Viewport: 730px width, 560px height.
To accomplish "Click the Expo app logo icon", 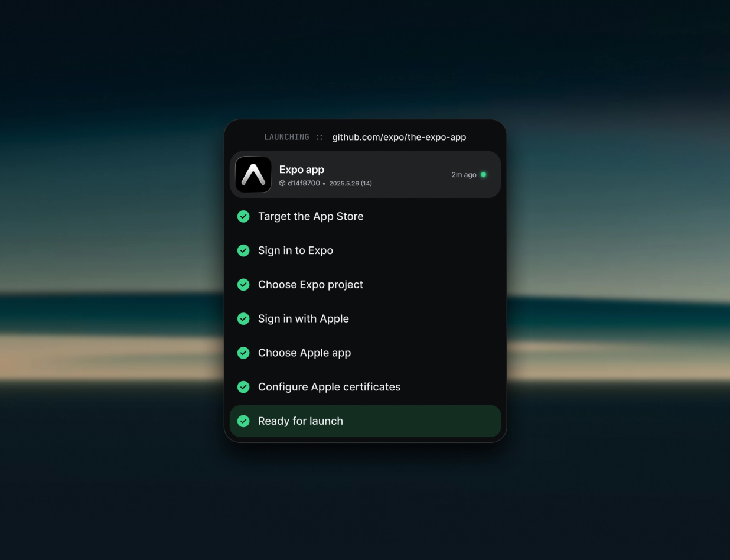I will pyautogui.click(x=253, y=174).
